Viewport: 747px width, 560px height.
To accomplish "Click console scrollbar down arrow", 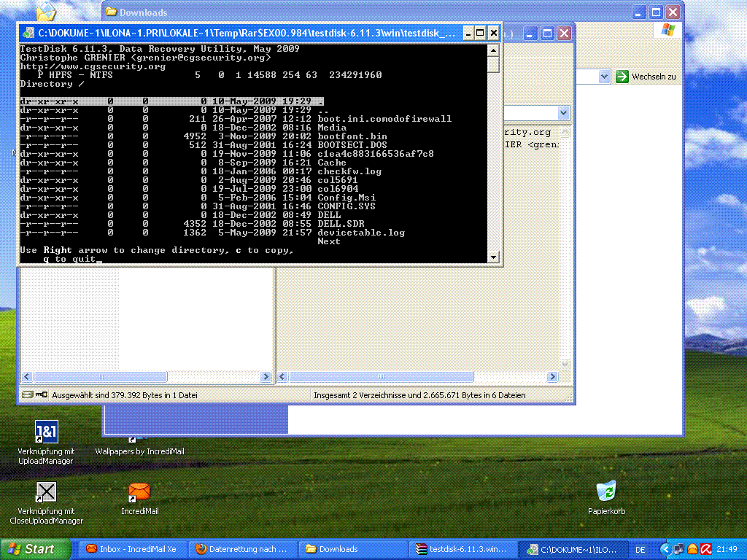I will (493, 257).
